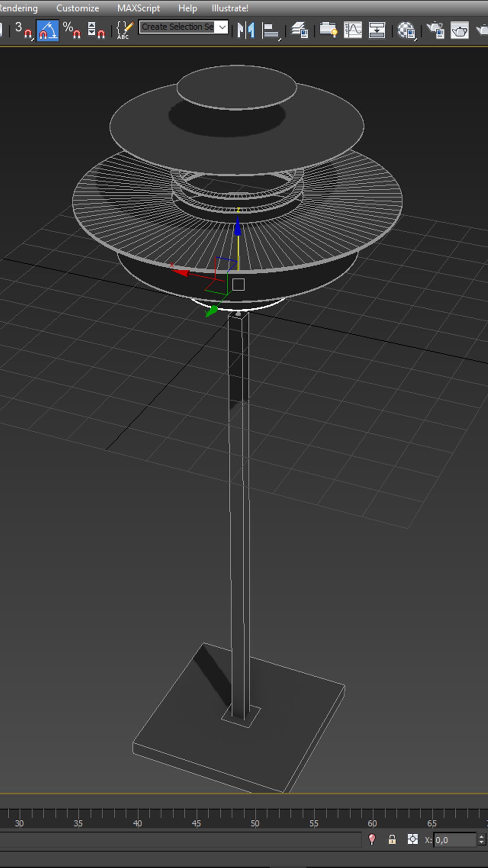The width and height of the screenshot is (488, 868).
Task: Toggle the 3D Snaps tool
Action: (x=23, y=30)
